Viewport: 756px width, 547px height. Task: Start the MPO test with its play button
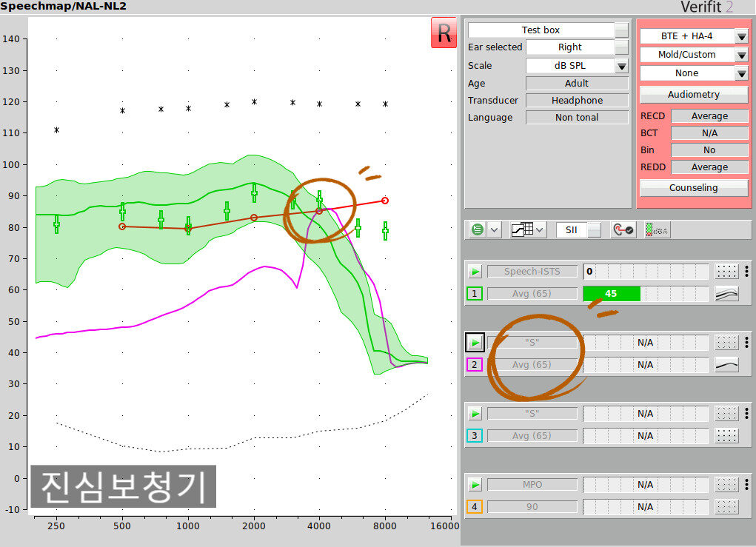(x=475, y=485)
